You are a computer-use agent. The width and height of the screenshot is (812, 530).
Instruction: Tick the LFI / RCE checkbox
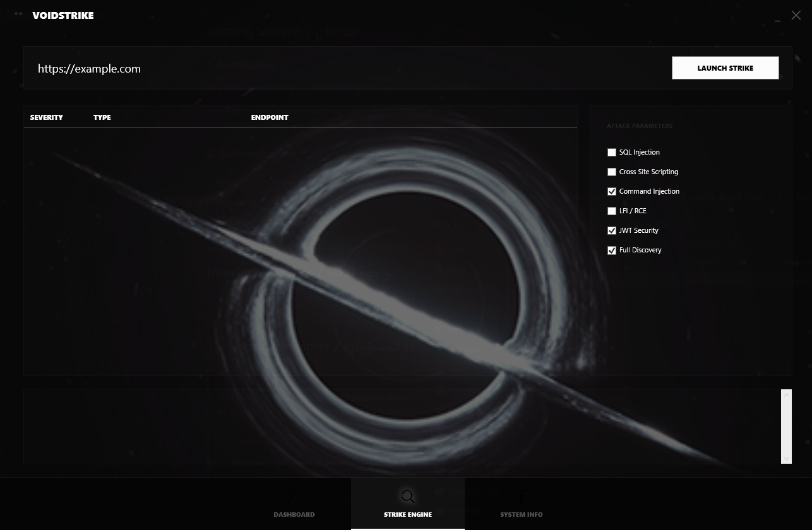click(x=611, y=211)
